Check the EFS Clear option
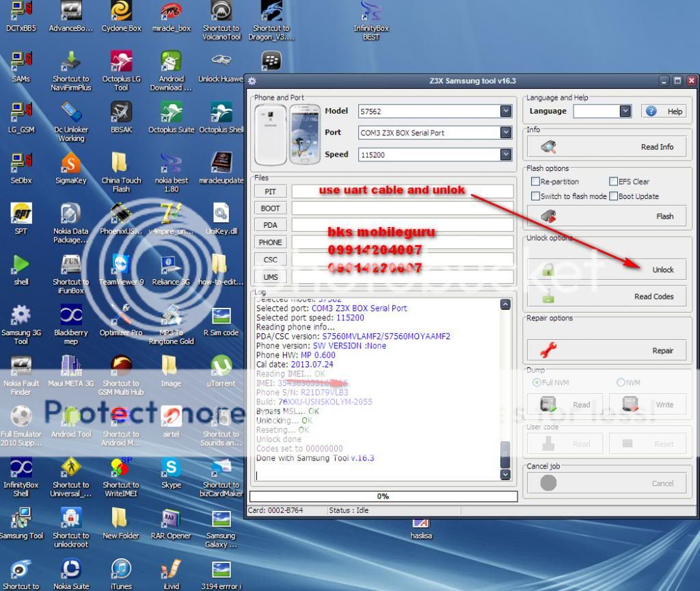This screenshot has width=700, height=591. [613, 182]
